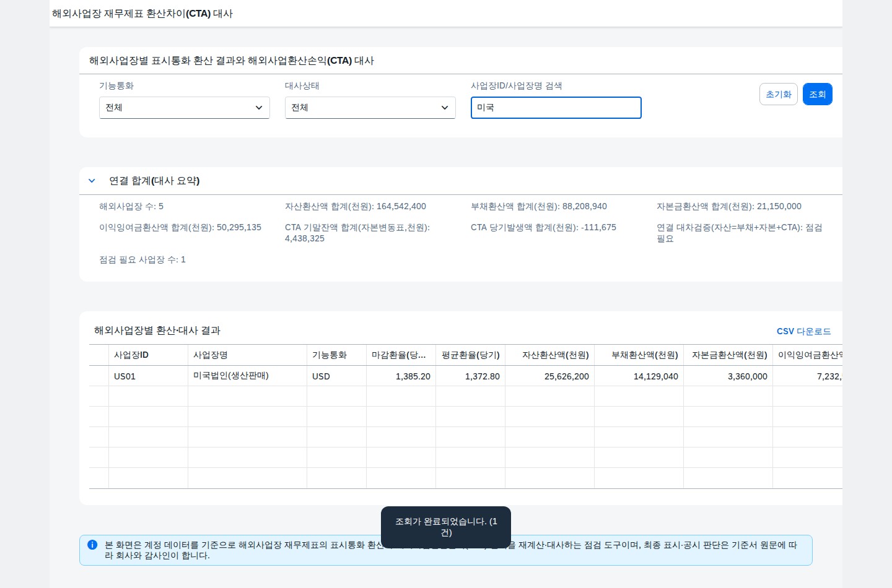Open the 기능통화 dropdown
The width and height of the screenshot is (892, 588).
tap(185, 108)
